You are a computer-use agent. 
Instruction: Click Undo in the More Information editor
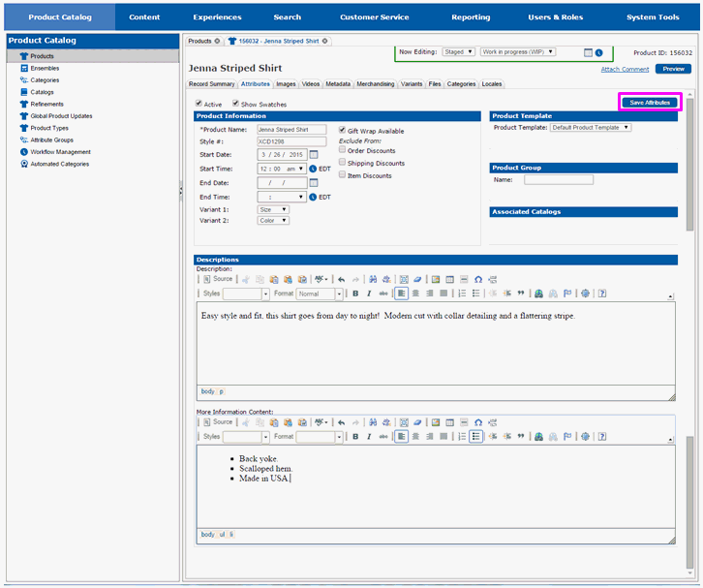click(342, 422)
